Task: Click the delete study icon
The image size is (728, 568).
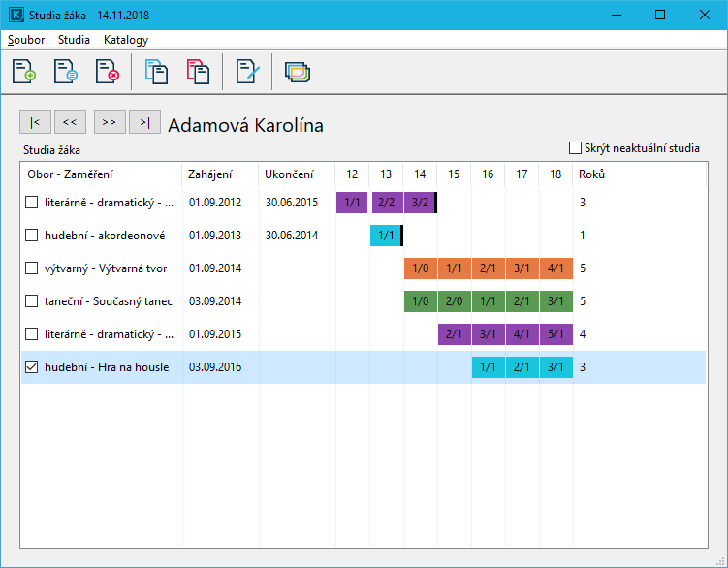Action: coord(107,72)
